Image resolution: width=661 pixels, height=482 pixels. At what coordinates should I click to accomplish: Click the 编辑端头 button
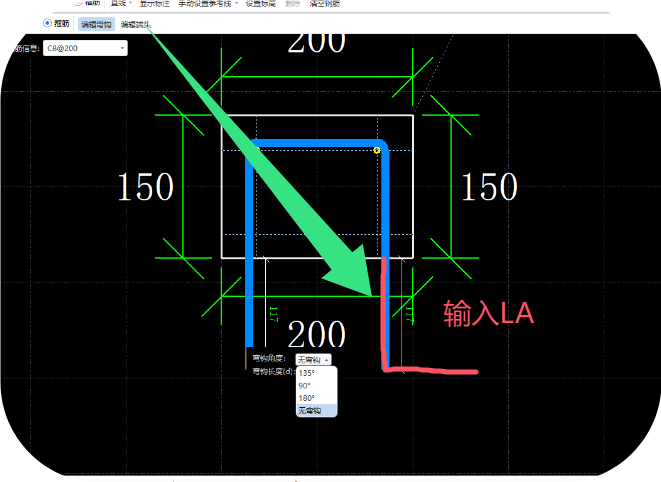(135, 24)
